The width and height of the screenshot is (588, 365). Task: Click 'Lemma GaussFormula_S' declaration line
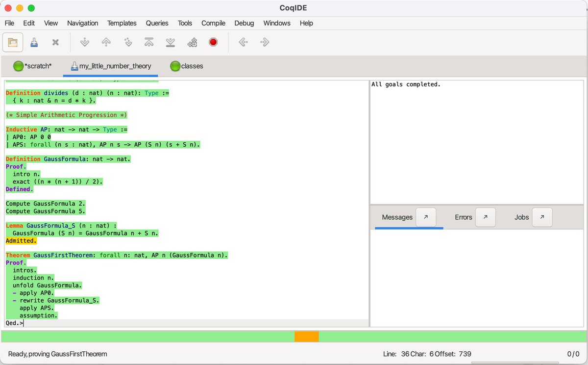tap(61, 226)
